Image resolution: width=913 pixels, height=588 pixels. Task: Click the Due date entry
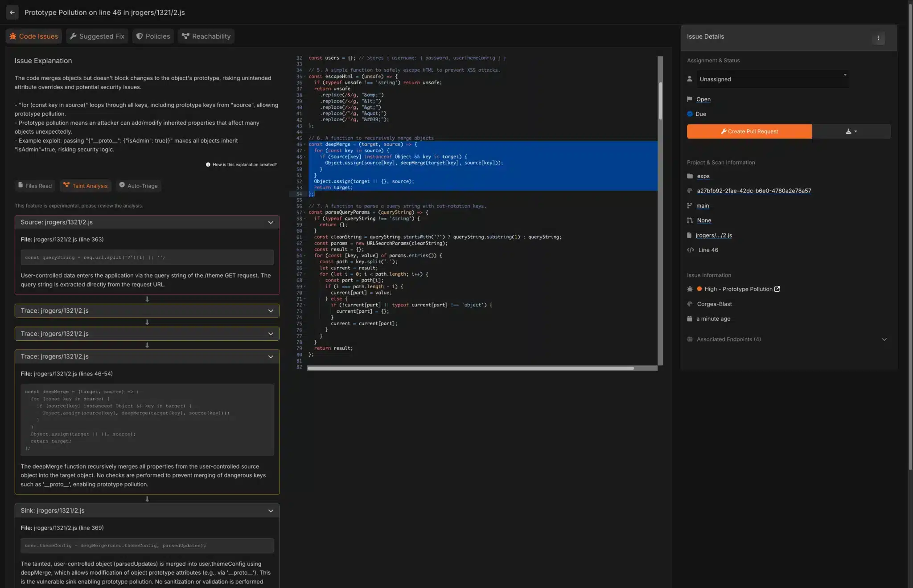tap(700, 114)
